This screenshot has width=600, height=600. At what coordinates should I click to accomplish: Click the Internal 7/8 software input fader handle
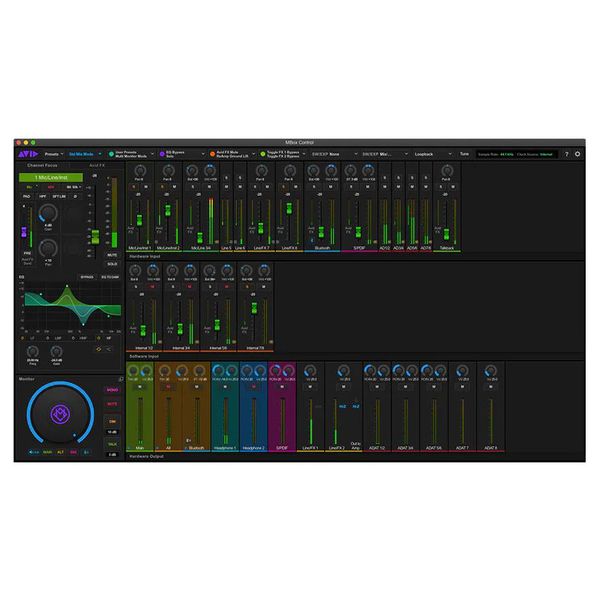point(254,308)
